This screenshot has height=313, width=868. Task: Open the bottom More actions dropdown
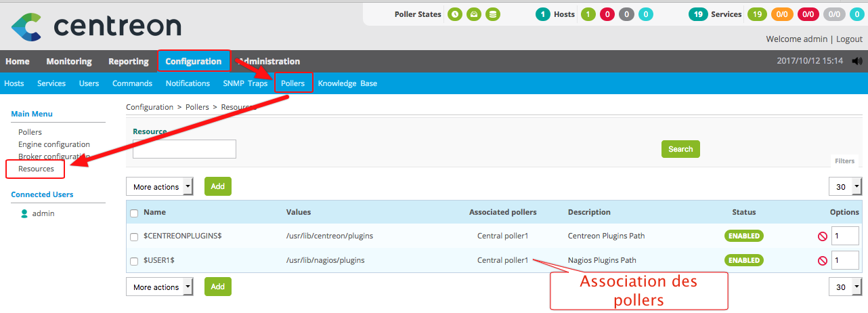pos(160,287)
